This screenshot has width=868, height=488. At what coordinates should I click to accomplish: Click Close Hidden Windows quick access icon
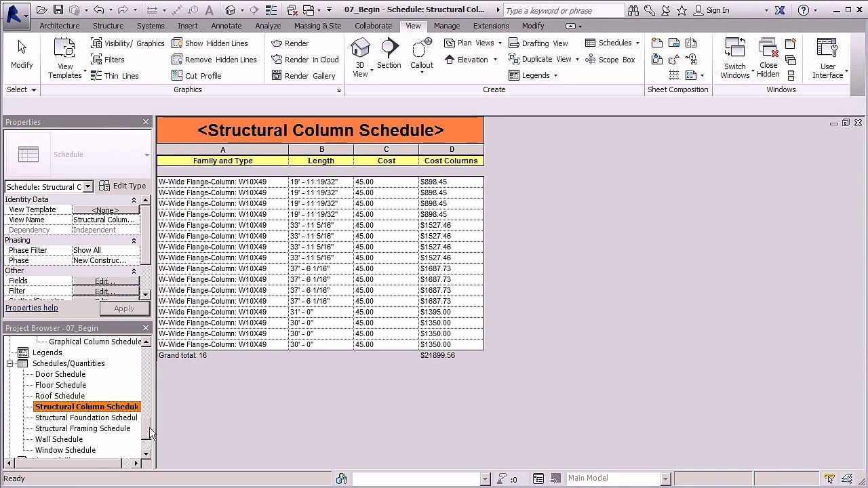(293, 10)
